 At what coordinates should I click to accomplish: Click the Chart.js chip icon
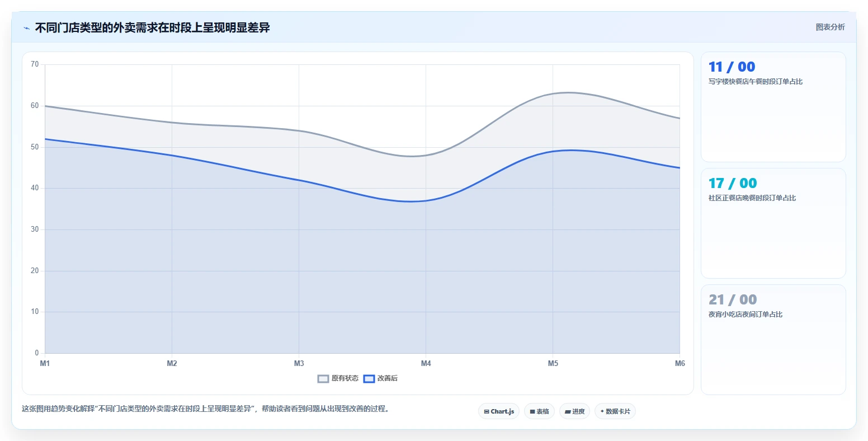487,412
